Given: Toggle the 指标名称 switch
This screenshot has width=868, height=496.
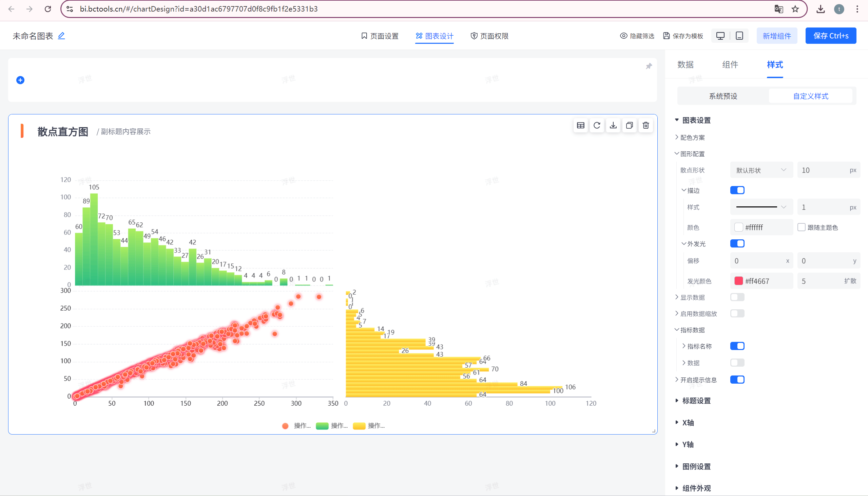Looking at the screenshot, I should [737, 346].
